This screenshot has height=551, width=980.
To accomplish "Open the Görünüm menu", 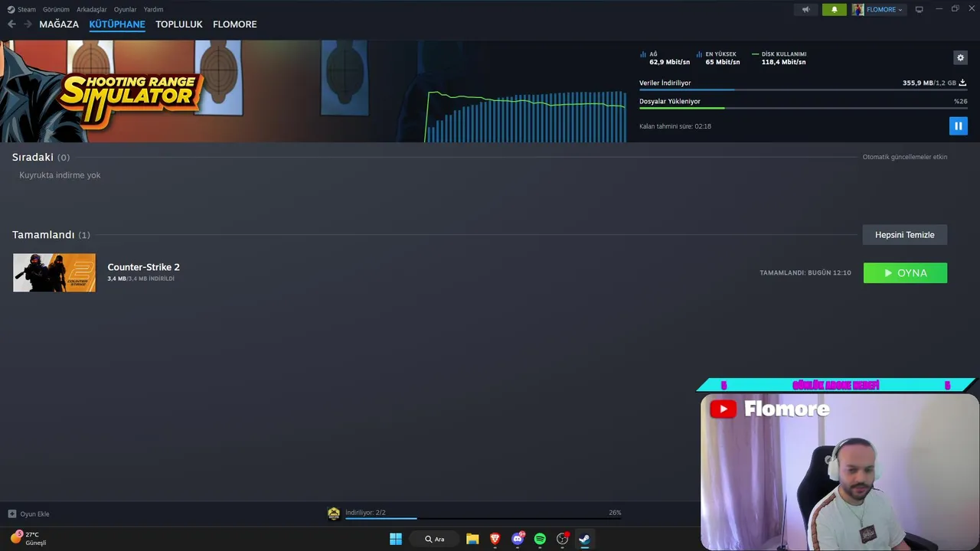I will 56,9.
